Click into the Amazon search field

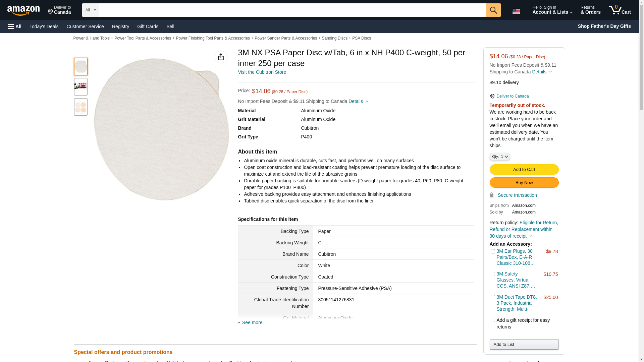[x=292, y=10]
